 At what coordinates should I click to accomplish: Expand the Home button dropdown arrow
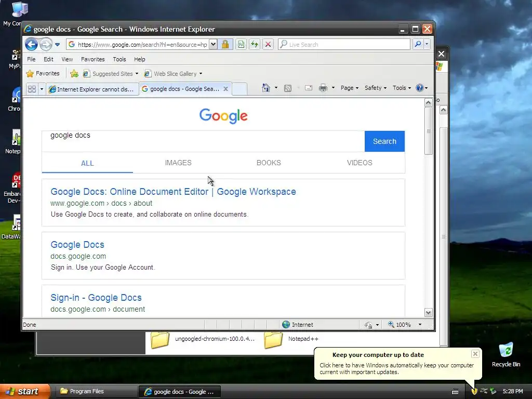coord(276,88)
